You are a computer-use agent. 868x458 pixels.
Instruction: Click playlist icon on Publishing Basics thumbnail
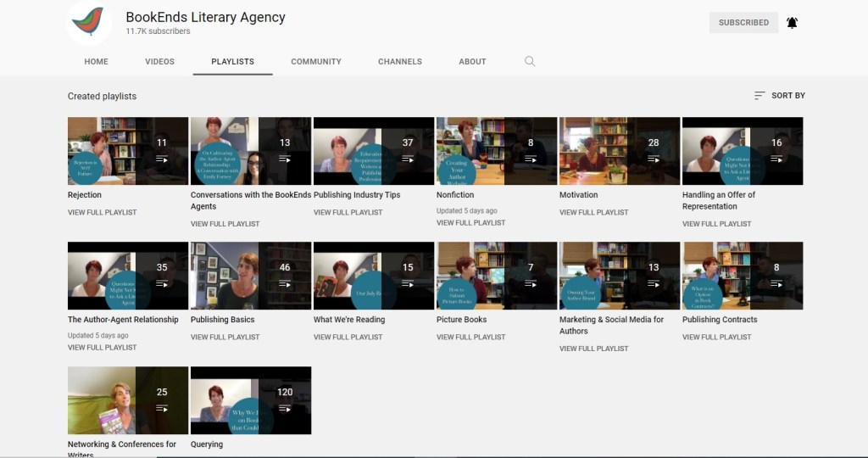tap(285, 284)
